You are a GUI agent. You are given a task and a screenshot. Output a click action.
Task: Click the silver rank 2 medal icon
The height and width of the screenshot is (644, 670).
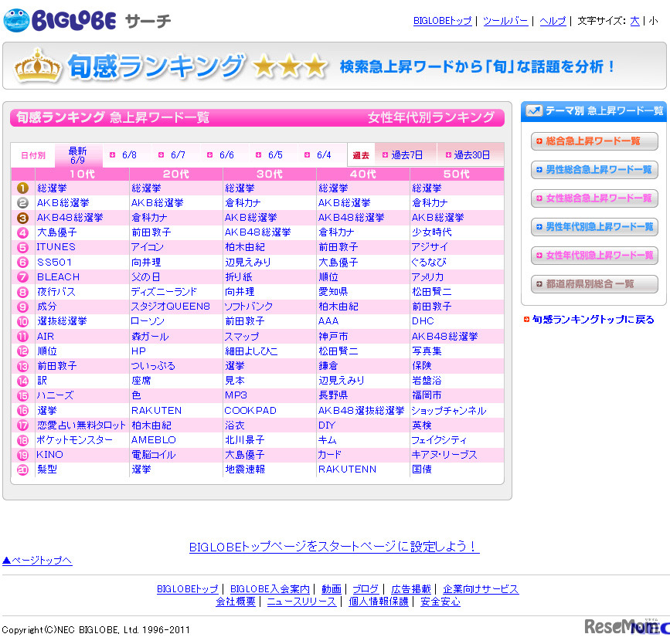pyautogui.click(x=23, y=202)
